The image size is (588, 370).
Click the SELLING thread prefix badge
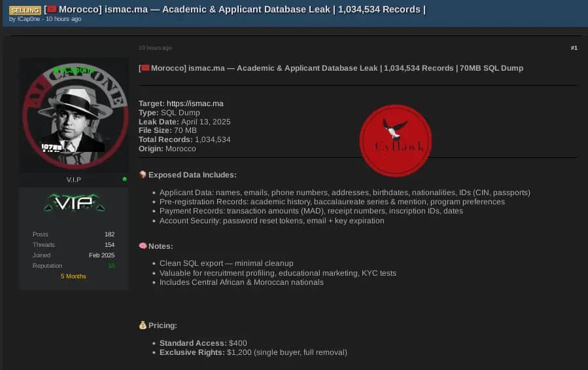[25, 10]
